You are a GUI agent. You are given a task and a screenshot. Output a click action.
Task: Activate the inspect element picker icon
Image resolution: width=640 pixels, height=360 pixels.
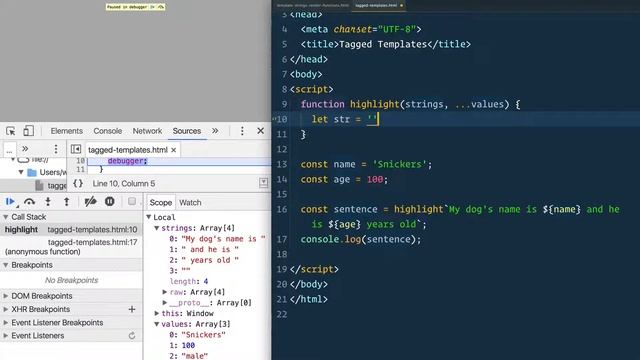11,131
